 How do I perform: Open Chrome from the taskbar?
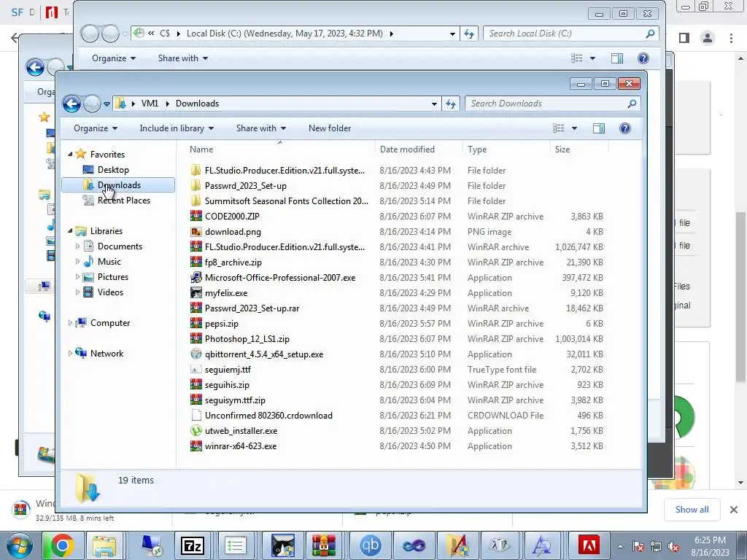[x=63, y=545]
